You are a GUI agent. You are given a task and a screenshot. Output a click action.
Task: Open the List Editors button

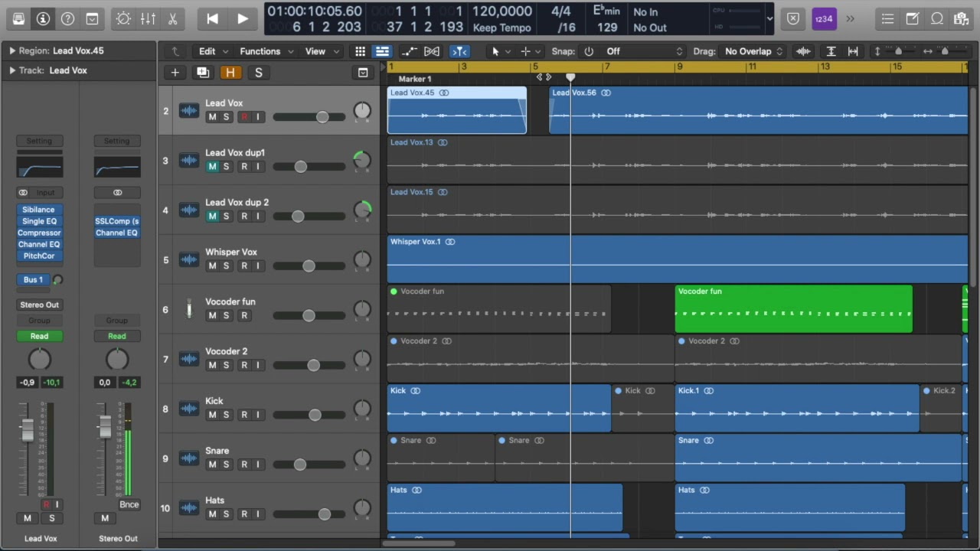pyautogui.click(x=888, y=18)
